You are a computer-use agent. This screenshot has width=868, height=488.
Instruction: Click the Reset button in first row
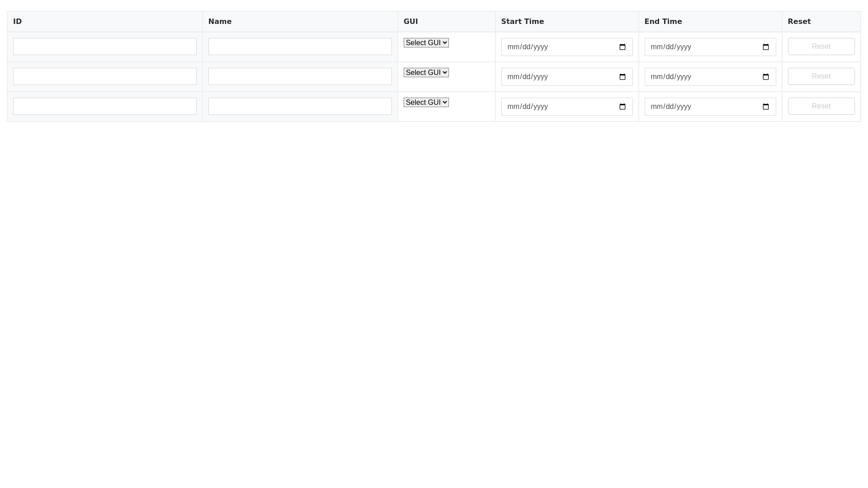(821, 47)
